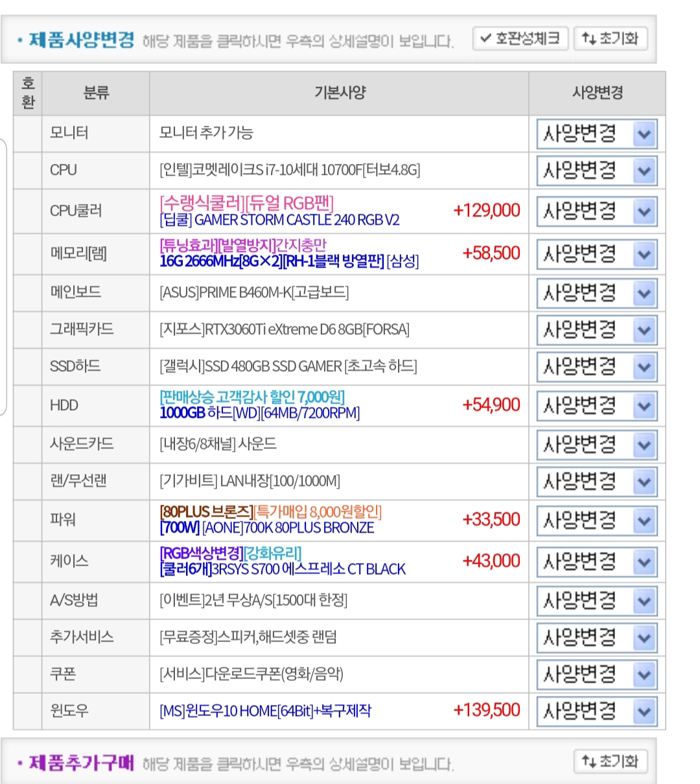Screen dimensions: 700x784
Task: Select the 내장6/8채널 사운드 spec
Action: pyautogui.click(x=218, y=444)
